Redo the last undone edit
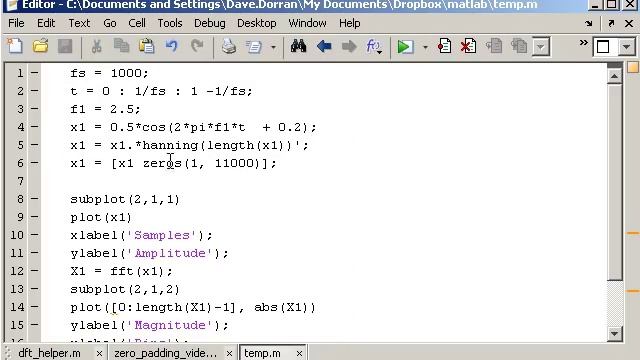640x360 pixels. coord(197,46)
